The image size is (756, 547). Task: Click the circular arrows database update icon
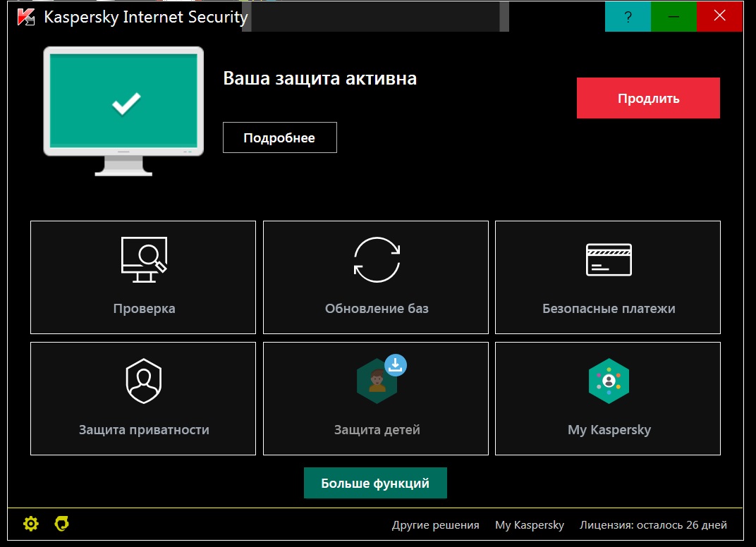tap(377, 260)
